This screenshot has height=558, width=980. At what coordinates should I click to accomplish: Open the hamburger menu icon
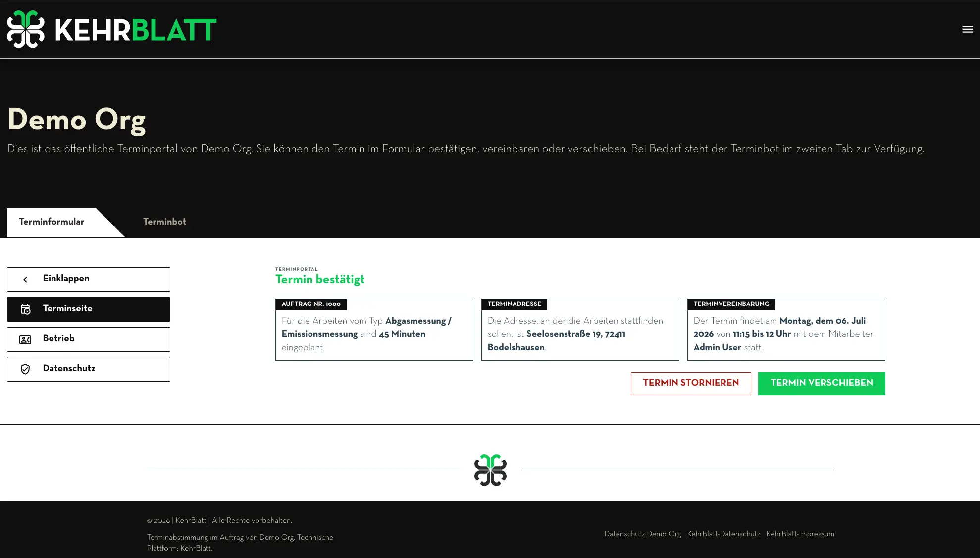click(x=967, y=29)
